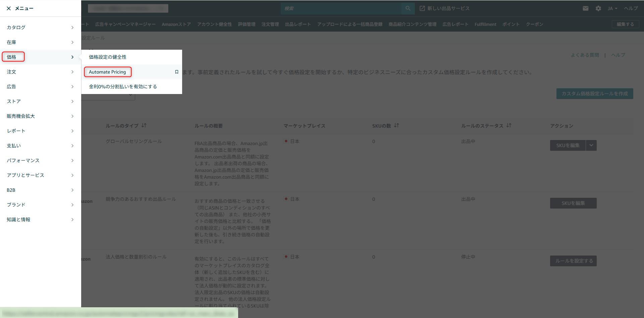Screen dimensions: 644x318
Task: Open dropdown arrow next to SKUを編集
Action: click(591, 145)
